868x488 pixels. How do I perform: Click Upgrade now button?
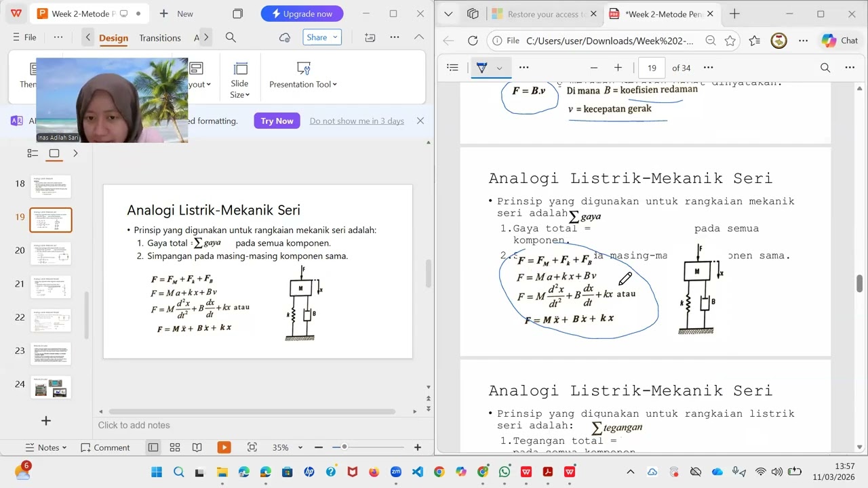tap(302, 14)
